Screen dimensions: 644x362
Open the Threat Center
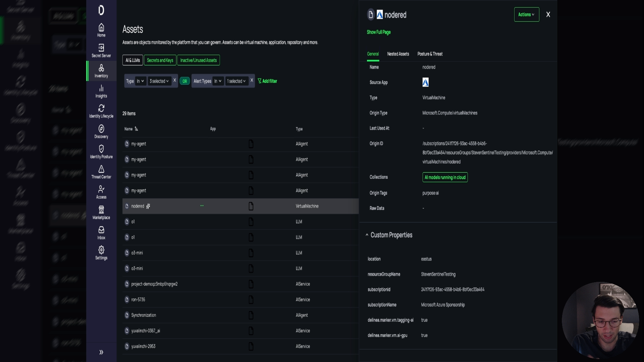(101, 172)
